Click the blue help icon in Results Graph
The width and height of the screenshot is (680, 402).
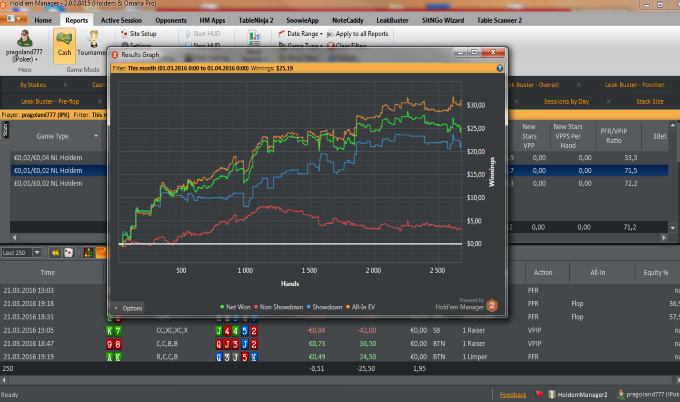point(499,68)
